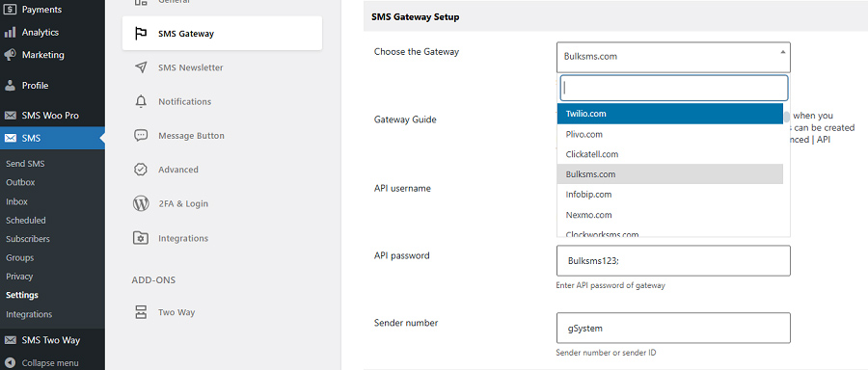The width and height of the screenshot is (868, 370).
Task: Select Clickatell.com from gateway list
Action: [x=670, y=154]
